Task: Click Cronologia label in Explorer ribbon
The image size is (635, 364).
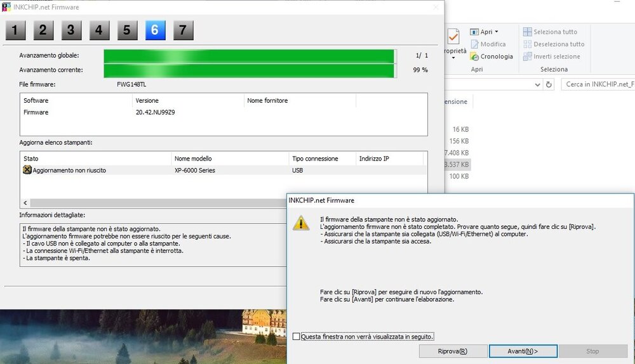Action: (x=497, y=56)
